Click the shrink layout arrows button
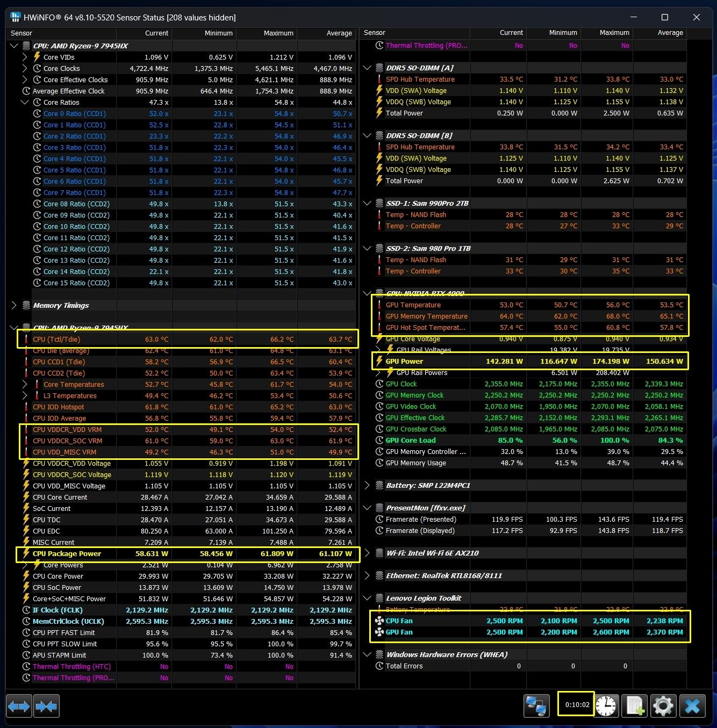 [x=46, y=705]
